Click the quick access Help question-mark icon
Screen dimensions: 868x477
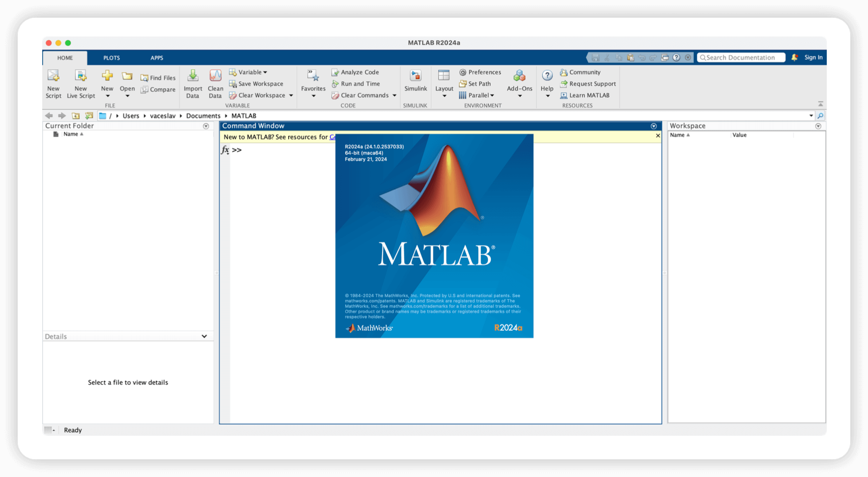[677, 58]
